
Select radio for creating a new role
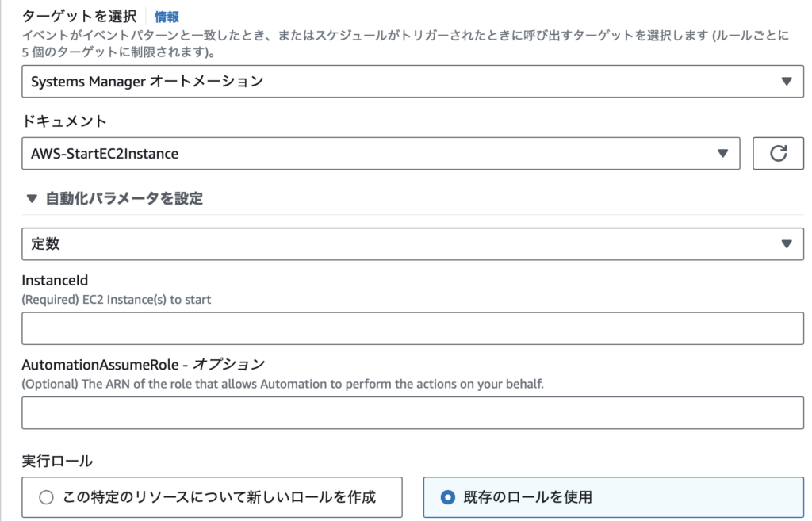tap(46, 497)
